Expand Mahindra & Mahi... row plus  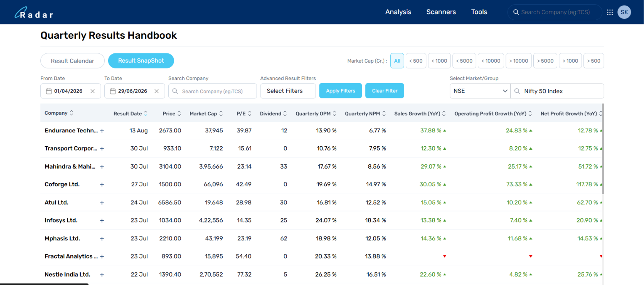pos(102,167)
